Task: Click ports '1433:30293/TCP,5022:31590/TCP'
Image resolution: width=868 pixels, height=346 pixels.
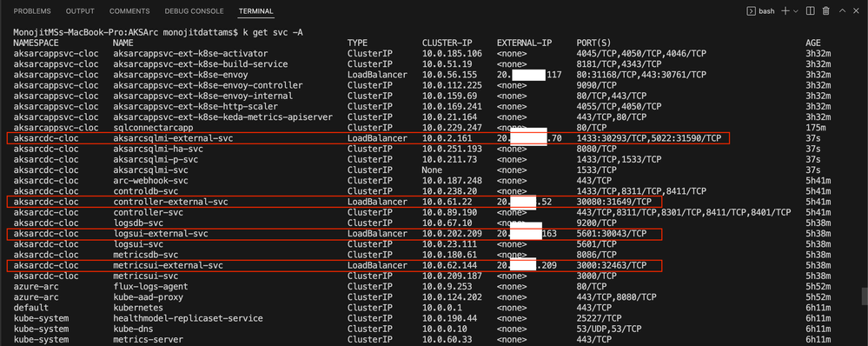Action: 649,138
